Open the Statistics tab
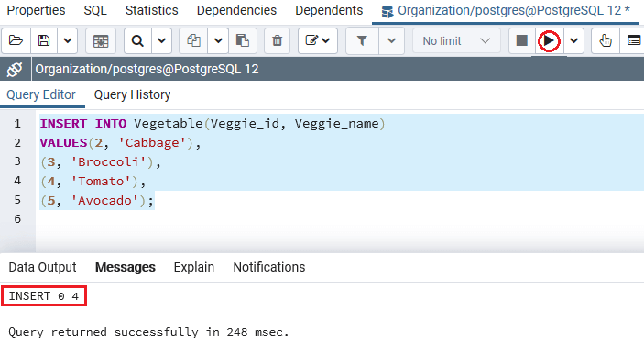 [151, 10]
